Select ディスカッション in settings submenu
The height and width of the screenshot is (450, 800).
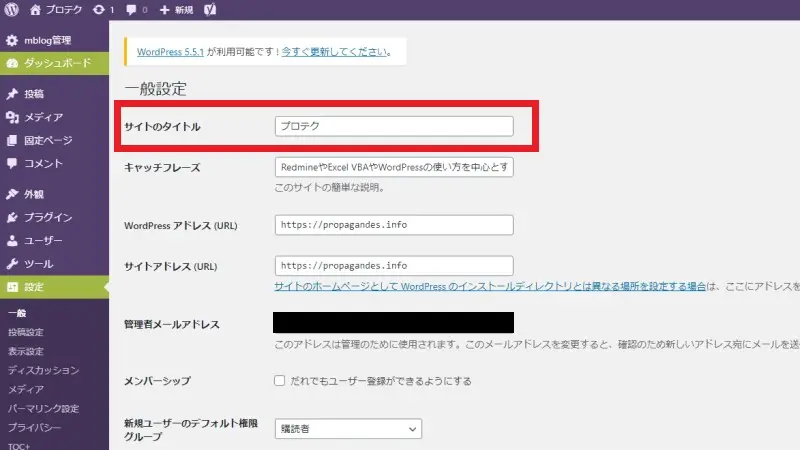click(x=42, y=370)
